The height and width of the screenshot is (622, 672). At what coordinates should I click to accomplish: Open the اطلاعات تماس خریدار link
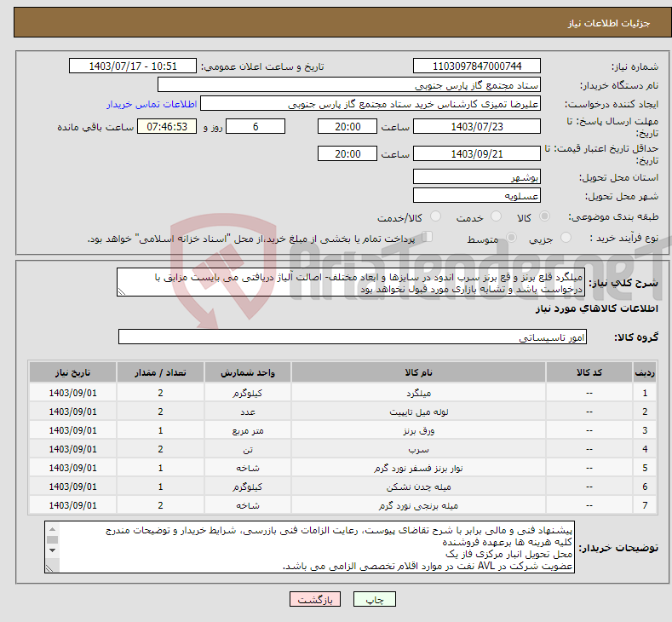tap(152, 104)
